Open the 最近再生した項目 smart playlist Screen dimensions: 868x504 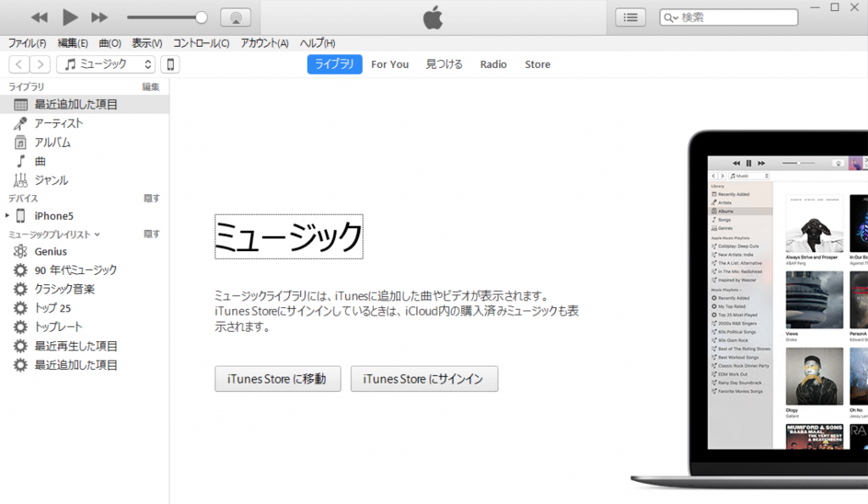point(84,346)
